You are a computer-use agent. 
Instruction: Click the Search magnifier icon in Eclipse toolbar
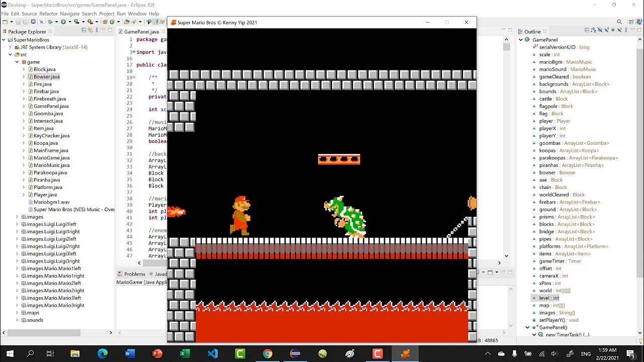(619, 22)
